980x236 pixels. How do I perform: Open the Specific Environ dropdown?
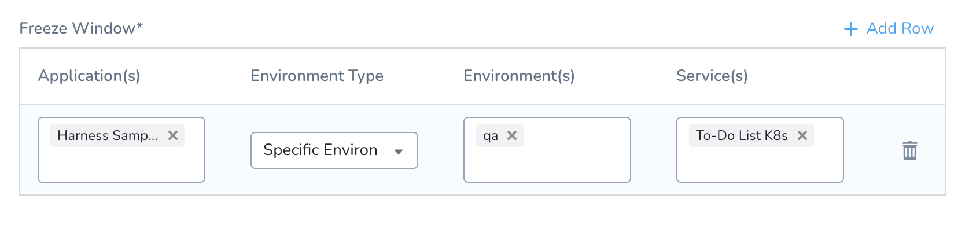[x=334, y=150]
